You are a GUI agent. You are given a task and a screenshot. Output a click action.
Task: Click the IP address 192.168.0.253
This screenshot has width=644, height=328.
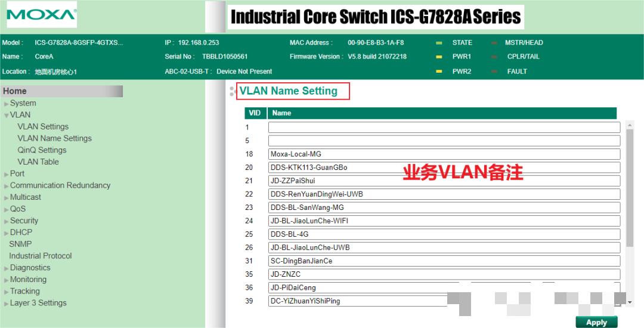coord(199,43)
